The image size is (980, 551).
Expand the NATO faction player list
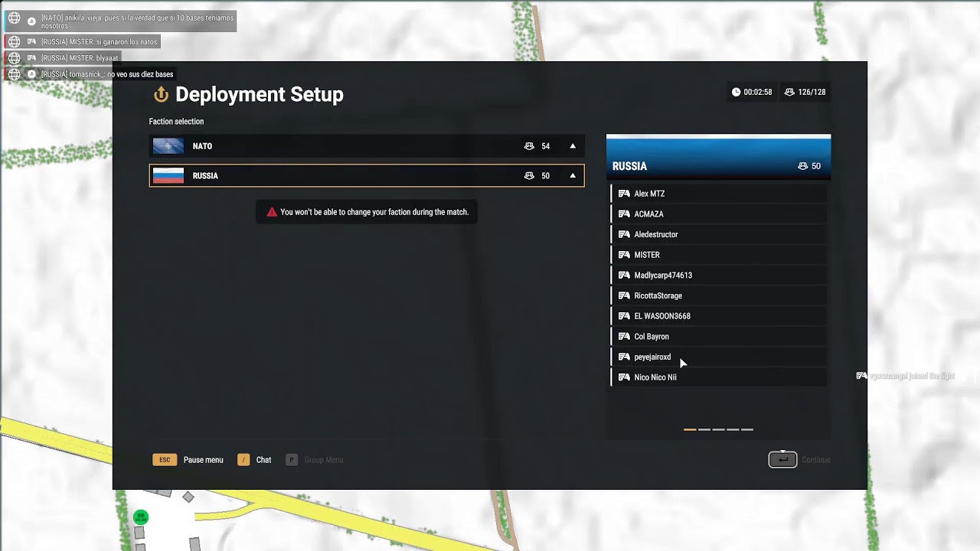[x=573, y=146]
